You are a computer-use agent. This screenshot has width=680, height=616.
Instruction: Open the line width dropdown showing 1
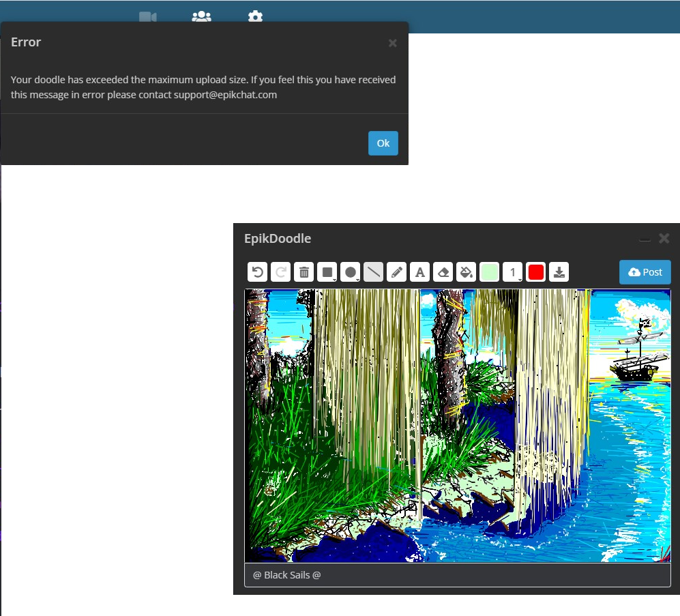[513, 272]
